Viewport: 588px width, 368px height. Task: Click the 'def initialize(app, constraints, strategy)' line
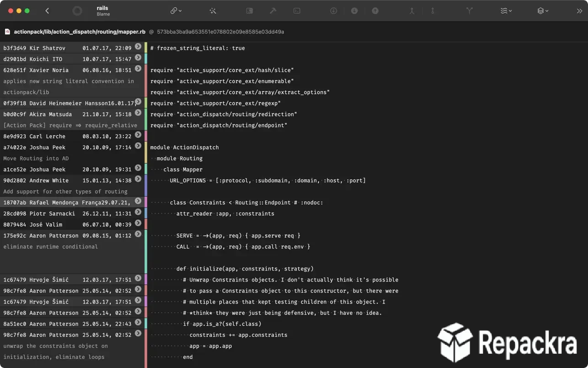(x=245, y=269)
